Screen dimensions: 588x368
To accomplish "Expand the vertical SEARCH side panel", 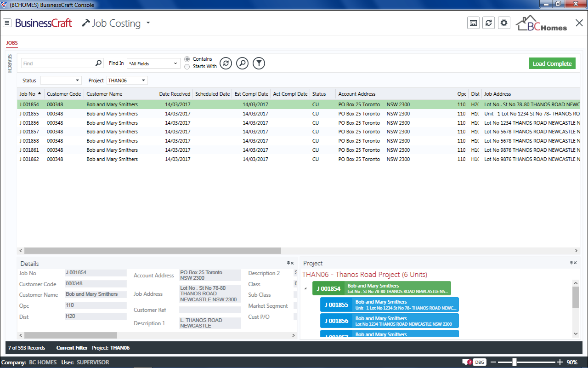I will pyautogui.click(x=9, y=63).
